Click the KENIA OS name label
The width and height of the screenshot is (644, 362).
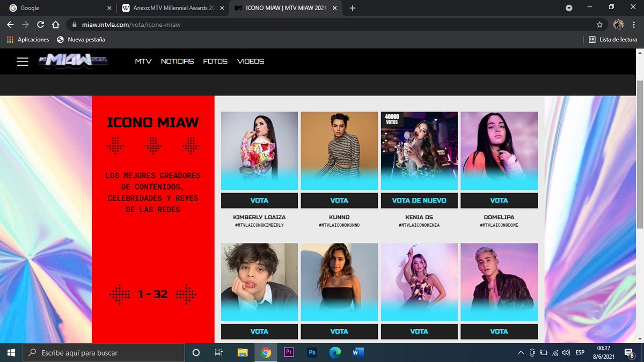coord(419,217)
